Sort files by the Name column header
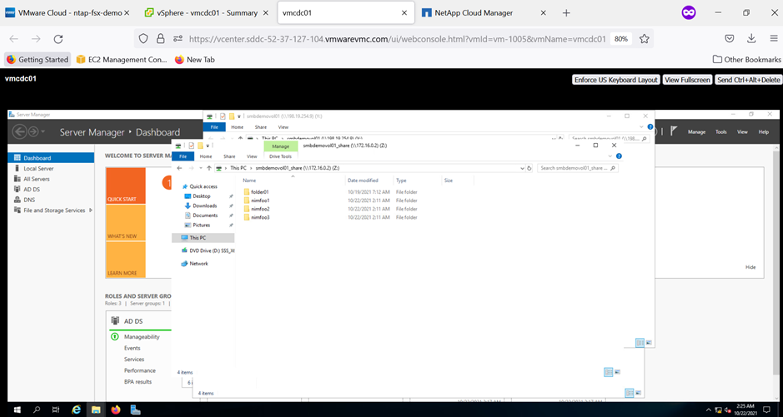 pyautogui.click(x=250, y=180)
